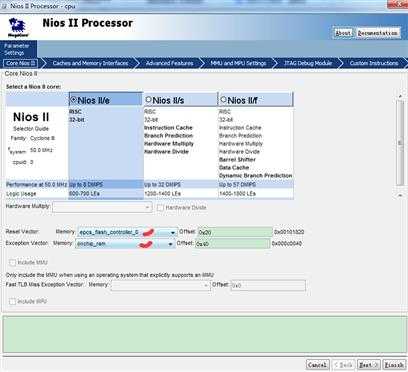
Task: Click the Next button
Action: click(x=368, y=365)
